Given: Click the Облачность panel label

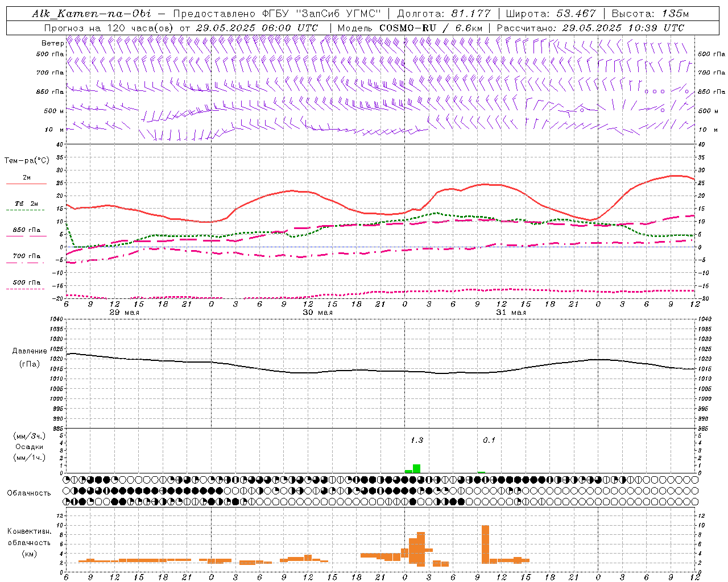Looking at the screenshot, I should click(x=29, y=493).
